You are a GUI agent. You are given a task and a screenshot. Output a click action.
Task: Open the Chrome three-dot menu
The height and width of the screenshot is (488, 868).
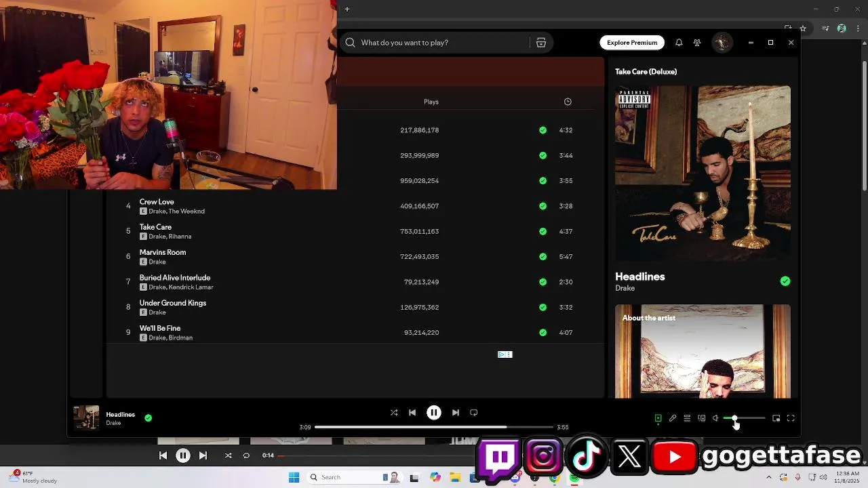(x=858, y=28)
